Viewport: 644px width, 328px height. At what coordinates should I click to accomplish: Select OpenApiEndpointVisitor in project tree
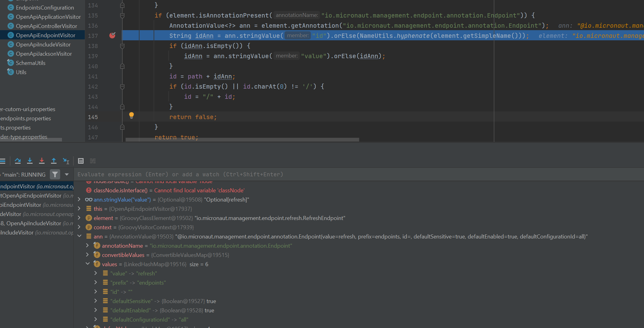click(45, 35)
